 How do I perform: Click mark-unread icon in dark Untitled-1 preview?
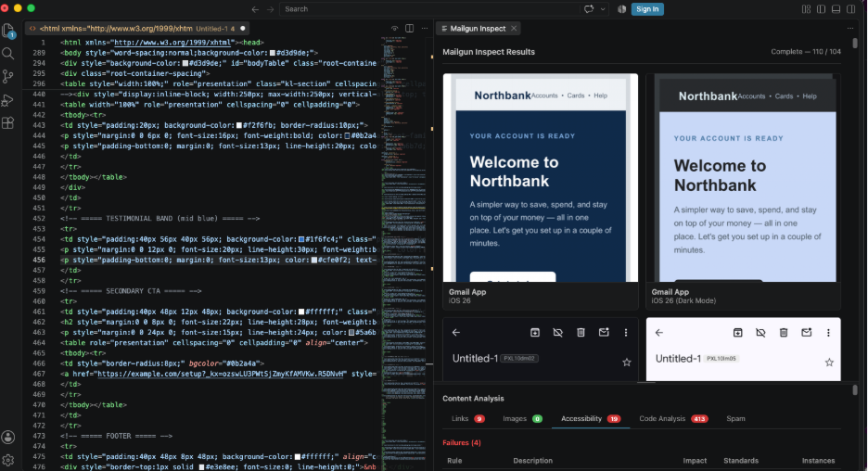click(604, 333)
